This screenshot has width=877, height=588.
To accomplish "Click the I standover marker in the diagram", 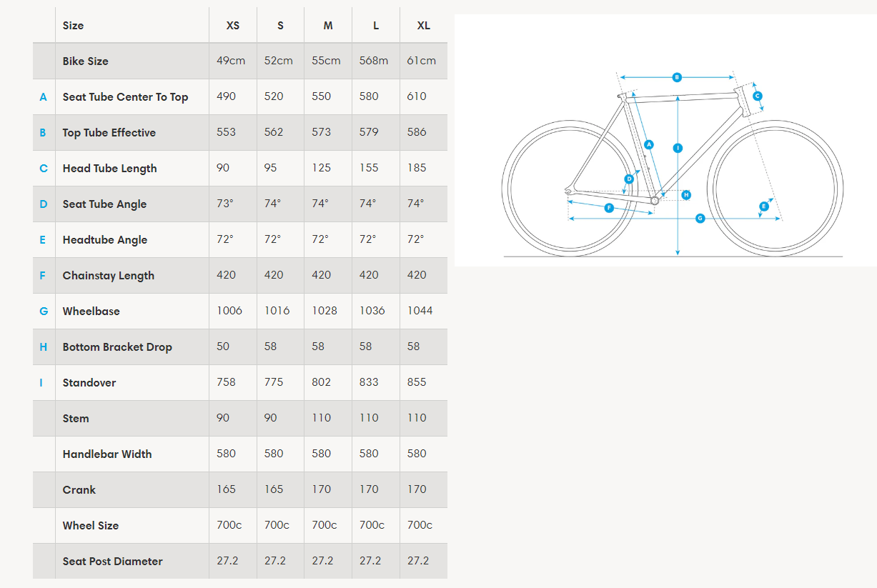I will coord(678,149).
